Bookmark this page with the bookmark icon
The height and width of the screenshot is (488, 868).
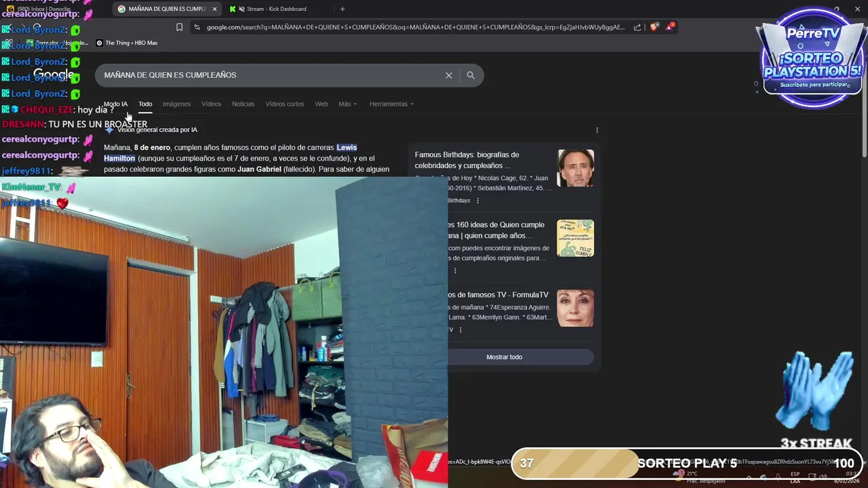coord(179,27)
